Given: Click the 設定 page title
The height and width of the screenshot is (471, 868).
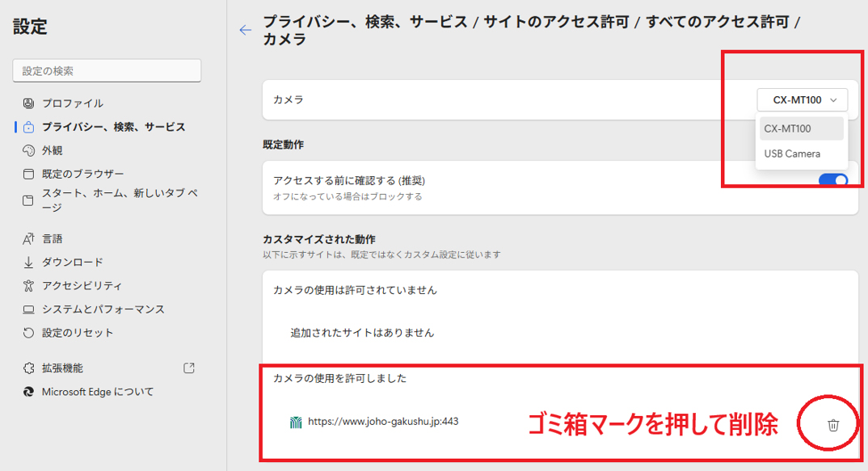Looking at the screenshot, I should (x=30, y=27).
